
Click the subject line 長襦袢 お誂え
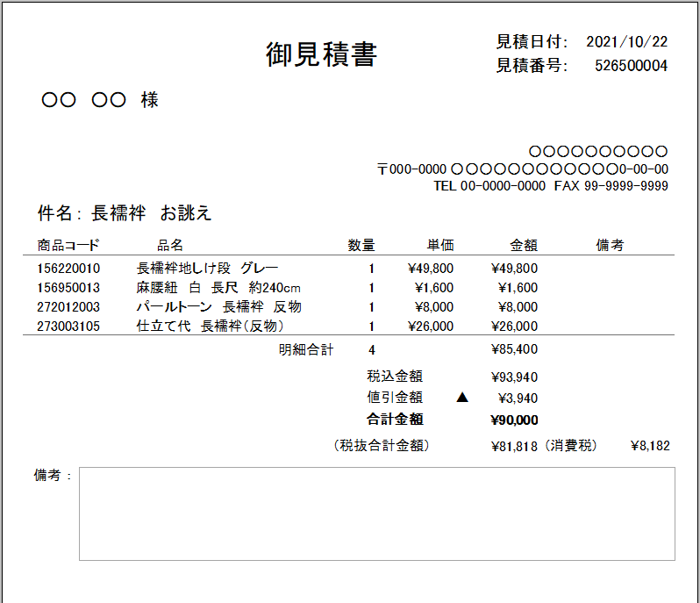[151, 213]
